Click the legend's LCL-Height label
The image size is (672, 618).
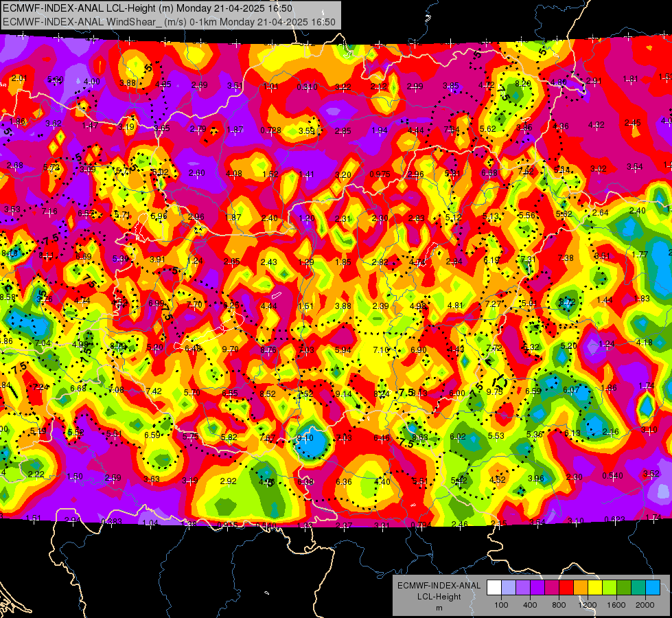click(x=439, y=597)
